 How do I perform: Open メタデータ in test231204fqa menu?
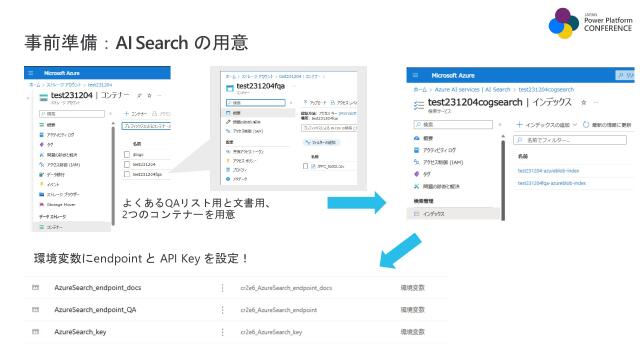pyautogui.click(x=240, y=179)
